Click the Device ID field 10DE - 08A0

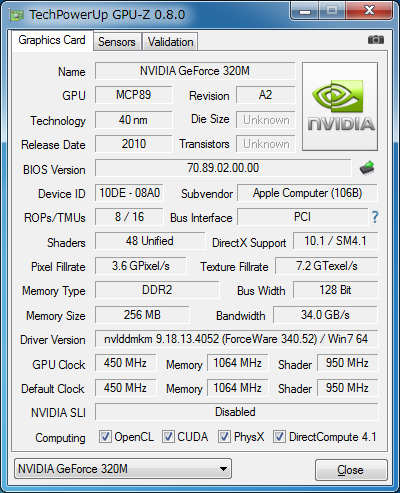[129, 193]
